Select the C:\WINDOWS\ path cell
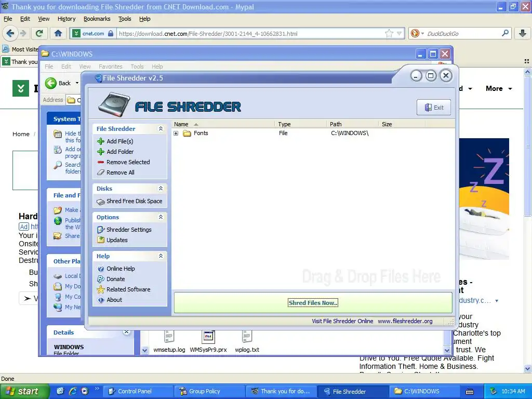The height and width of the screenshot is (399, 532). pyautogui.click(x=350, y=134)
